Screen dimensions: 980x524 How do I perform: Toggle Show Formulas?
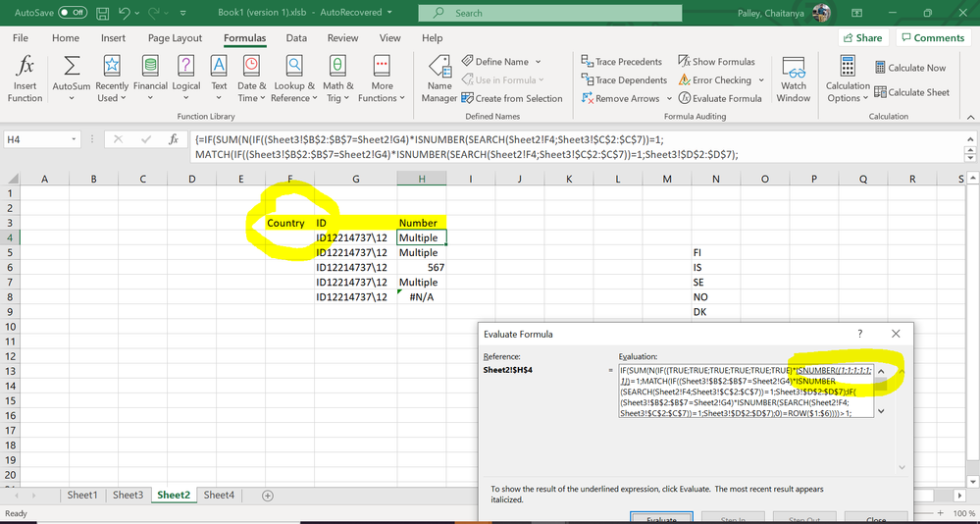click(717, 62)
